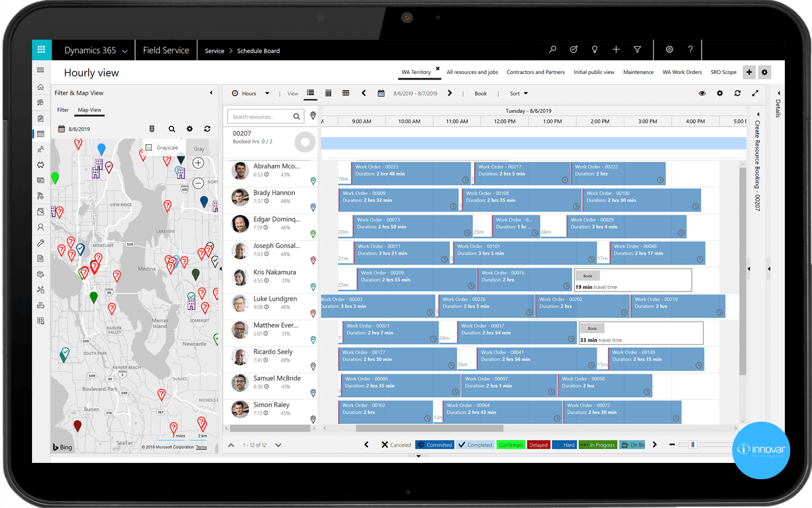The image size is (812, 508).
Task: Open the lightbulb assistant icon
Action: pyautogui.click(x=595, y=49)
